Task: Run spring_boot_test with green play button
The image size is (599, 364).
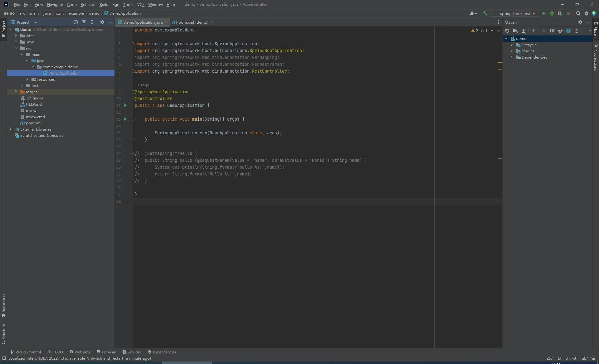Action: tap(544, 13)
